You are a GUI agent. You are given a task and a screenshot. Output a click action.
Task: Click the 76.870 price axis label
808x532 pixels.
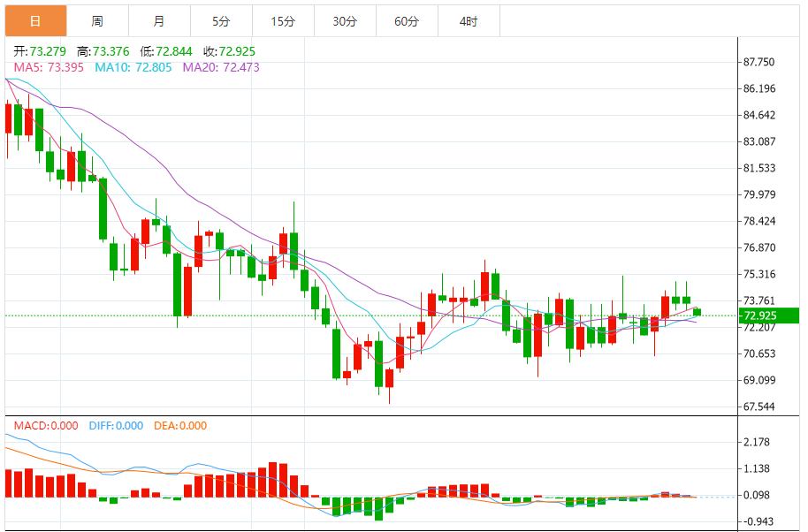coord(758,247)
